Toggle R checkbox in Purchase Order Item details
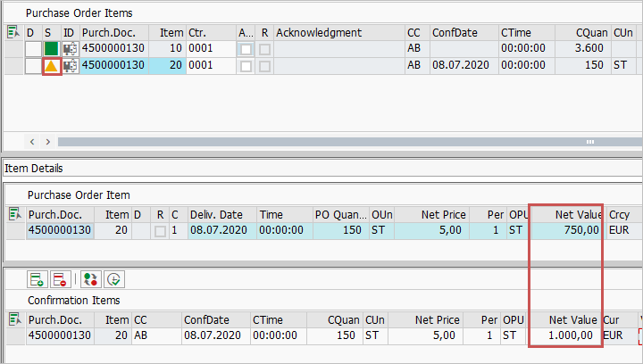Screen dimensions: 643x364 160,231
